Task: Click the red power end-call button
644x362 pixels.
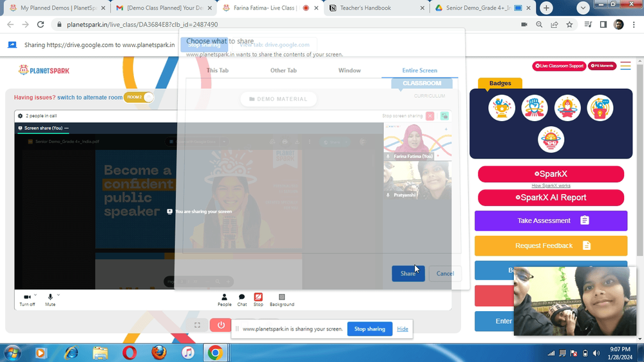Action: point(220,325)
